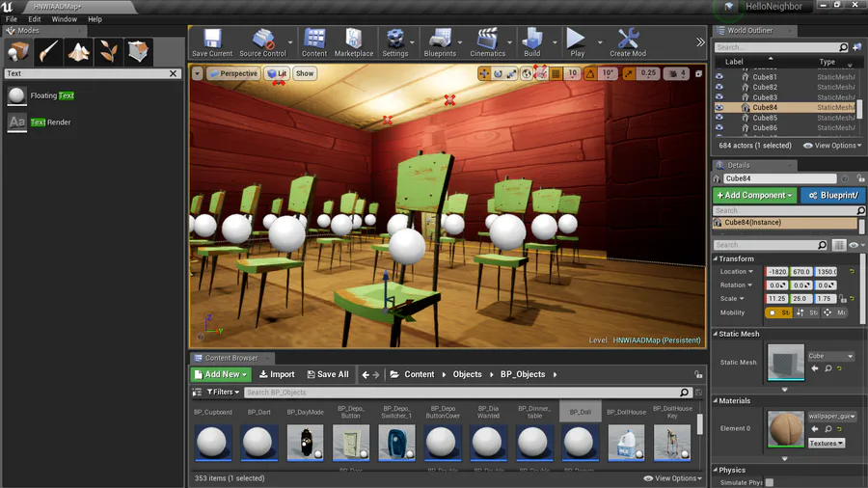Toggle visibility eye of Cube86
This screenshot has height=488, width=868.
[x=719, y=128]
